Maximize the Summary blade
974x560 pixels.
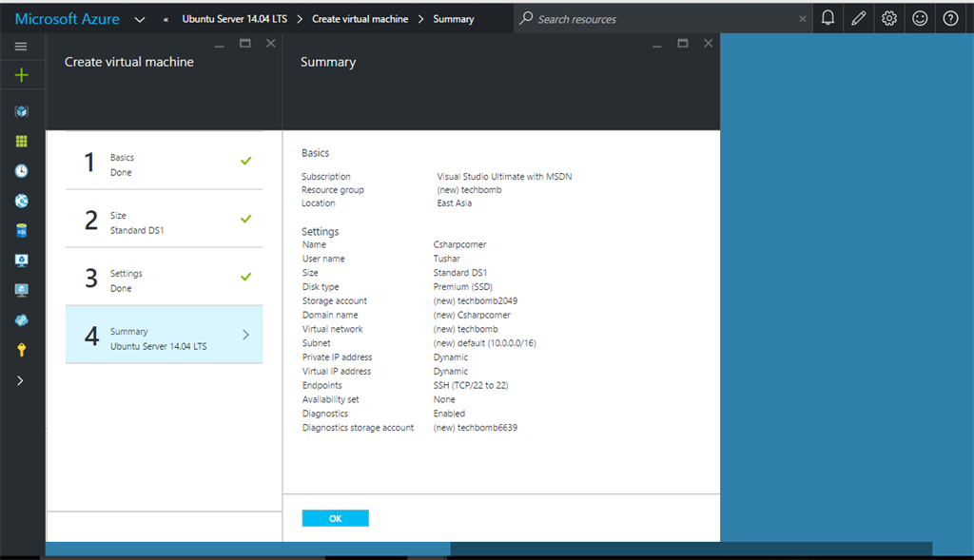683,44
